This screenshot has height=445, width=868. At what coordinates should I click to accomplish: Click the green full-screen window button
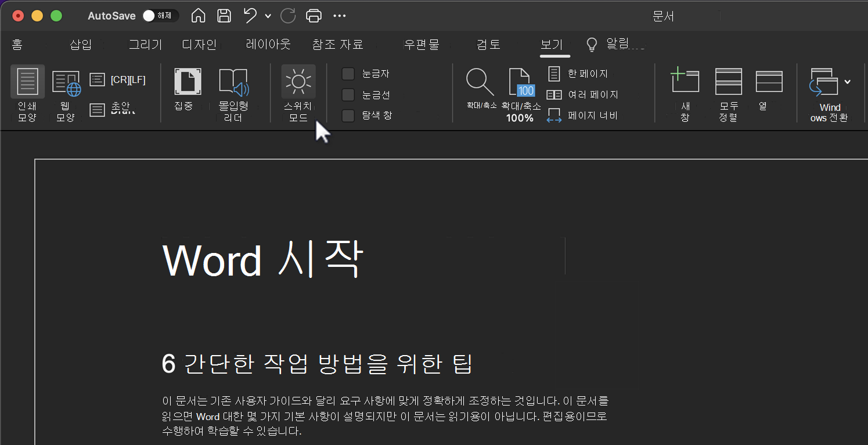pos(56,16)
